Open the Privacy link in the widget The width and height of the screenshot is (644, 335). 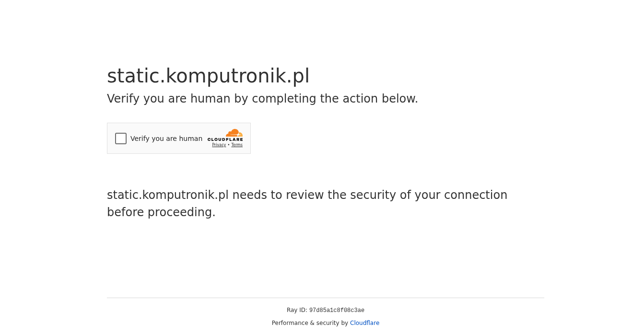click(219, 145)
